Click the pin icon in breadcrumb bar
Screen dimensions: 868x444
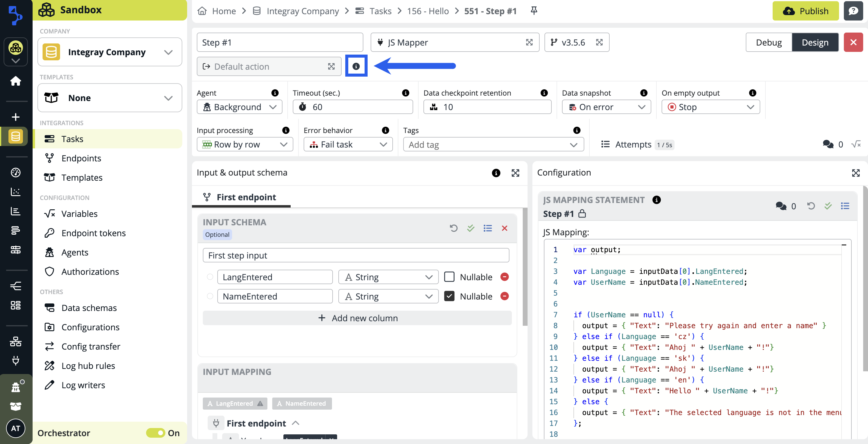534,11
